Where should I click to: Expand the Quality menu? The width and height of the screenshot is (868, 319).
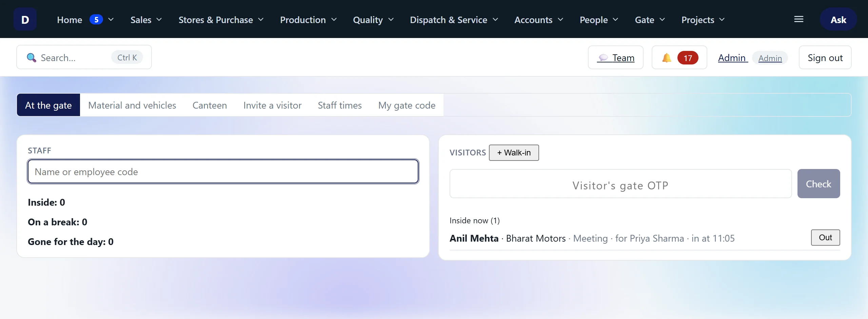pos(373,20)
